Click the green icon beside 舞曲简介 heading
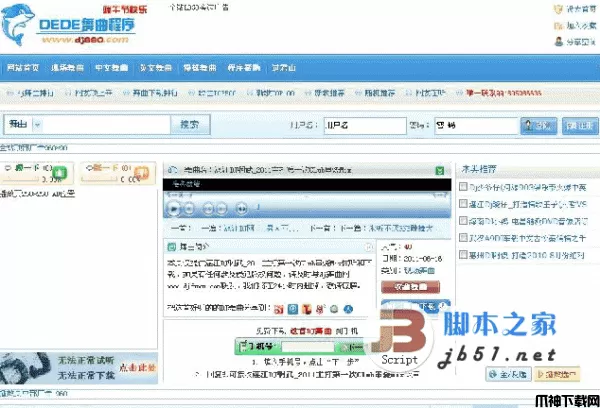 pyautogui.click(x=172, y=247)
